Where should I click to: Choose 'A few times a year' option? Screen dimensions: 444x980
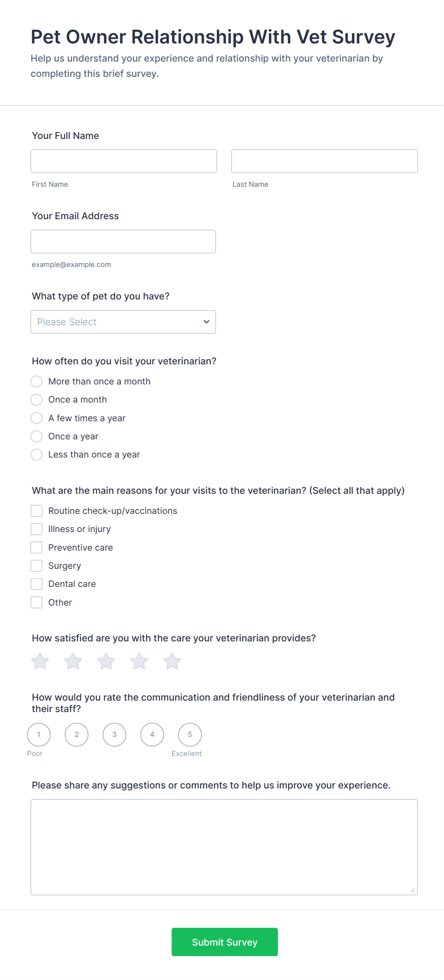click(x=37, y=418)
